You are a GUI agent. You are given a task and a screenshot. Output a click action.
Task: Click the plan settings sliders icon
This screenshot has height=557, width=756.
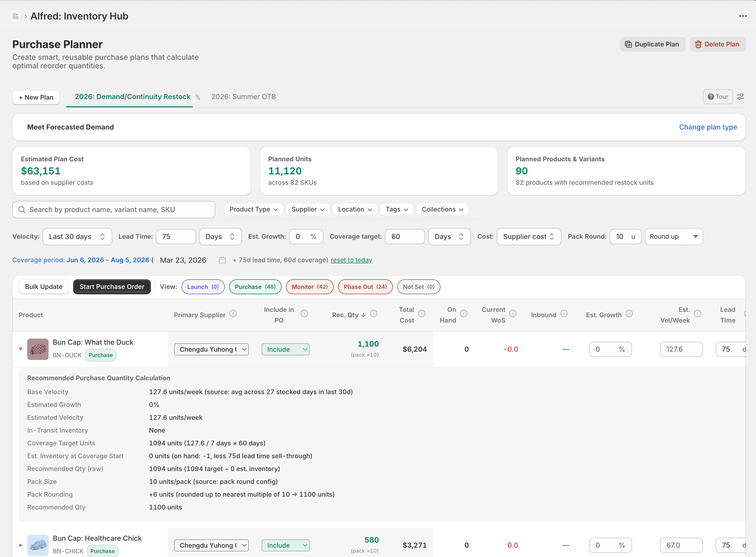click(x=741, y=97)
